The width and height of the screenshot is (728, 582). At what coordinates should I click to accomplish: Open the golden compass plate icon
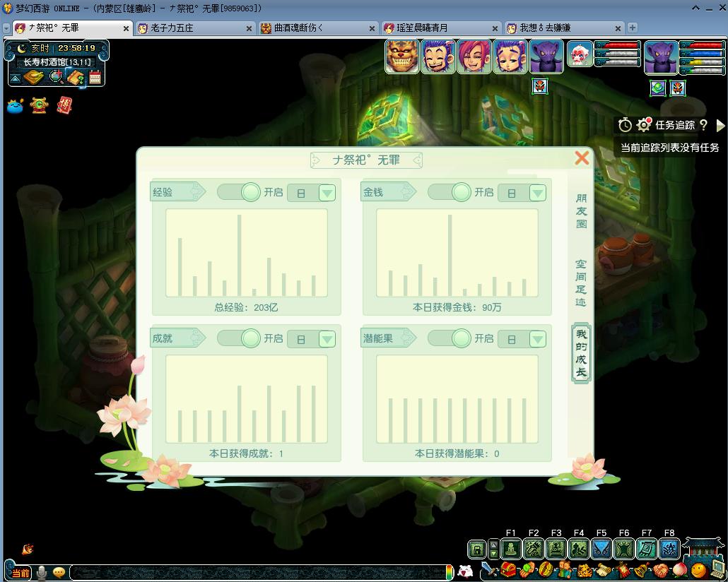point(33,76)
